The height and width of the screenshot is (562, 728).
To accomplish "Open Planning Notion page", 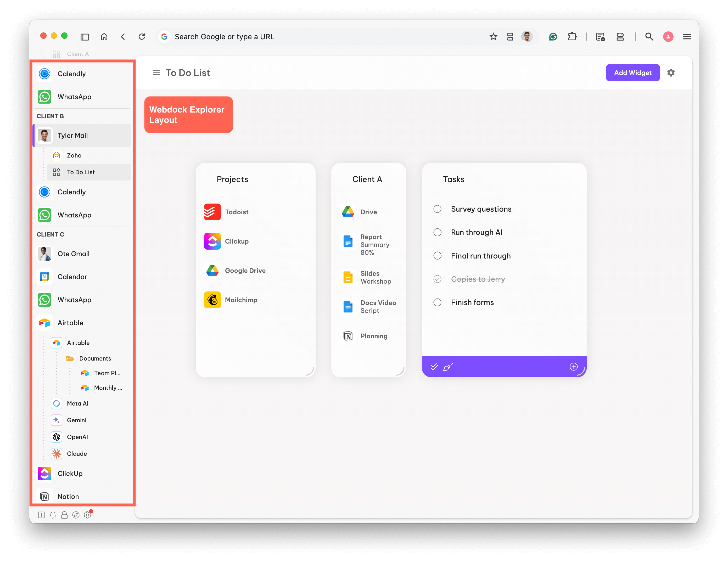I will point(364,336).
